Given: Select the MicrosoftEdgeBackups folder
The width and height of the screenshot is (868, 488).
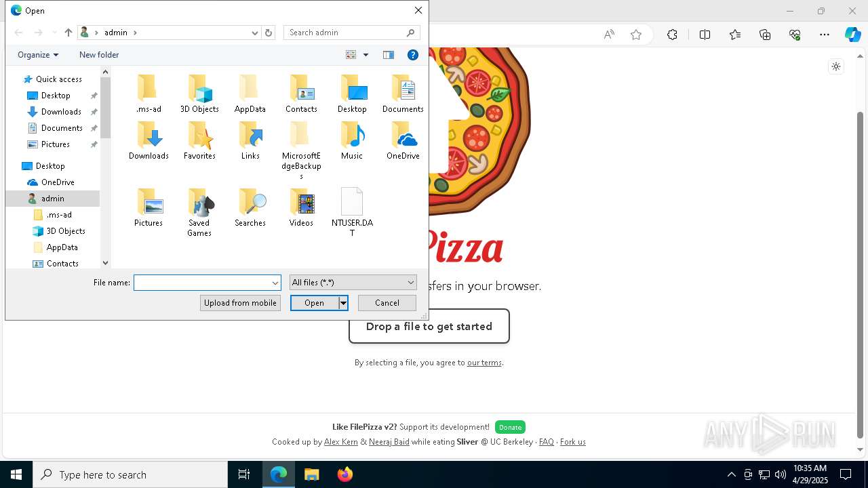Looking at the screenshot, I should tap(301, 150).
